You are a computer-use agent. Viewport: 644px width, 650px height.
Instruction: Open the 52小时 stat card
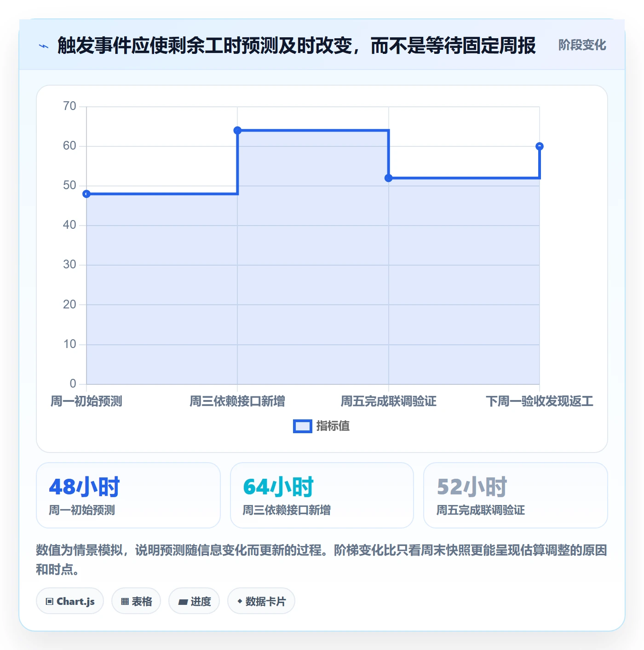pyautogui.click(x=516, y=495)
